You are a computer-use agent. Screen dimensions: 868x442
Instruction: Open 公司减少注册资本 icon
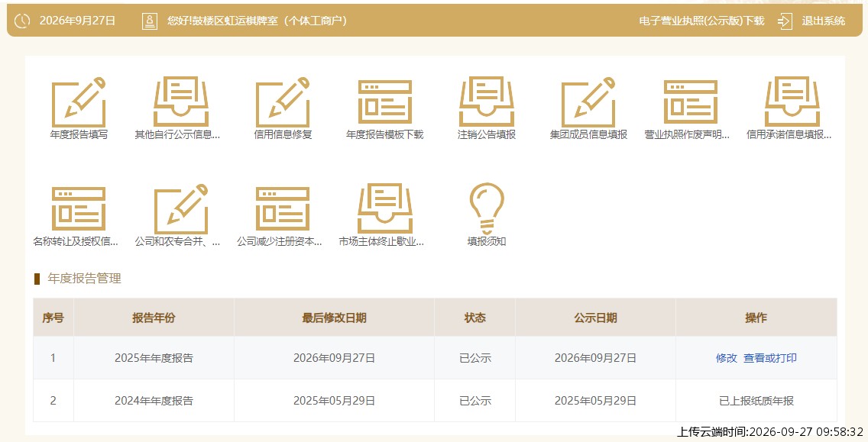click(x=283, y=208)
